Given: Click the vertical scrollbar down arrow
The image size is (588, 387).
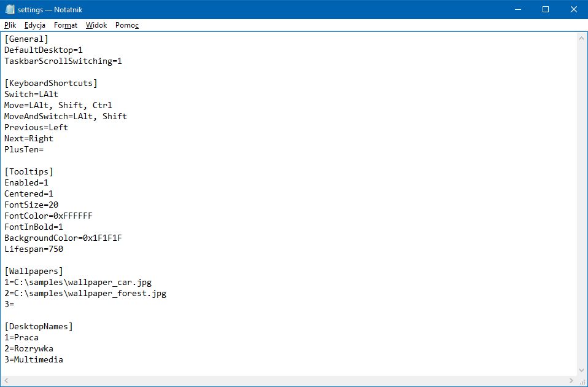Looking at the screenshot, I should tap(582, 370).
